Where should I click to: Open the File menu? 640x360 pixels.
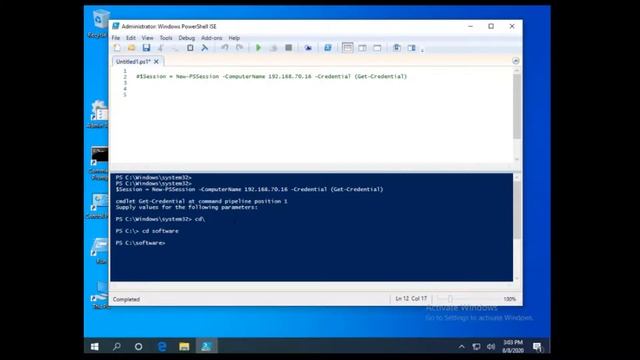[x=116, y=38]
